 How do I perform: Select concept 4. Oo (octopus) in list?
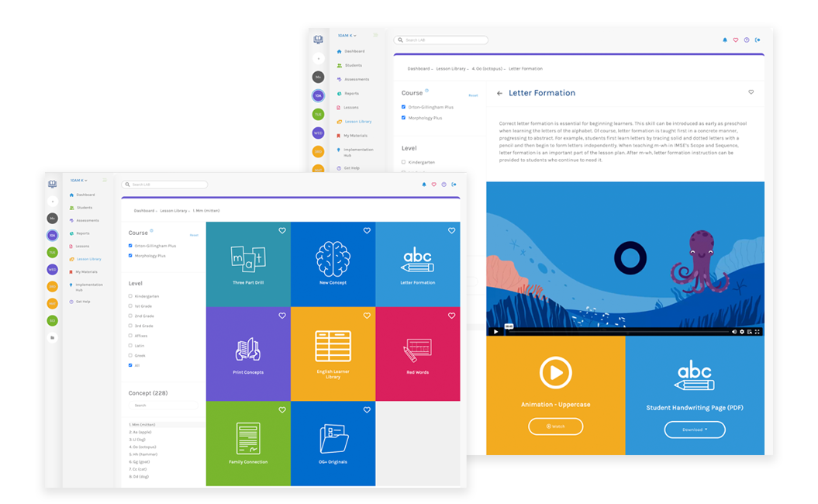click(143, 447)
